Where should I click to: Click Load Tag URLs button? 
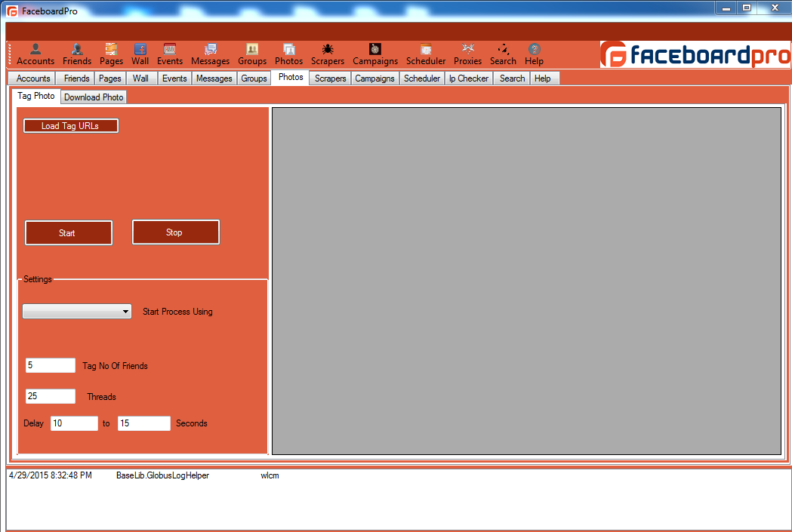(x=71, y=126)
